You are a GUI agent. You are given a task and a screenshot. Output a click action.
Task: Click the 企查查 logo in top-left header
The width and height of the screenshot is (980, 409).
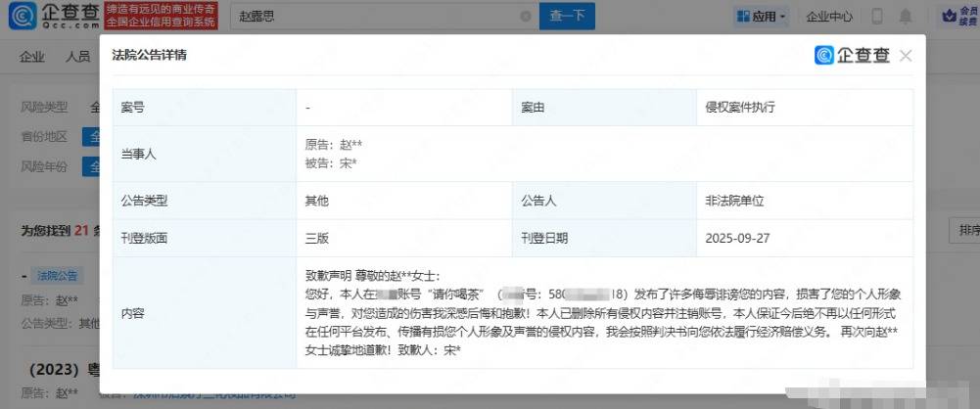(x=54, y=16)
